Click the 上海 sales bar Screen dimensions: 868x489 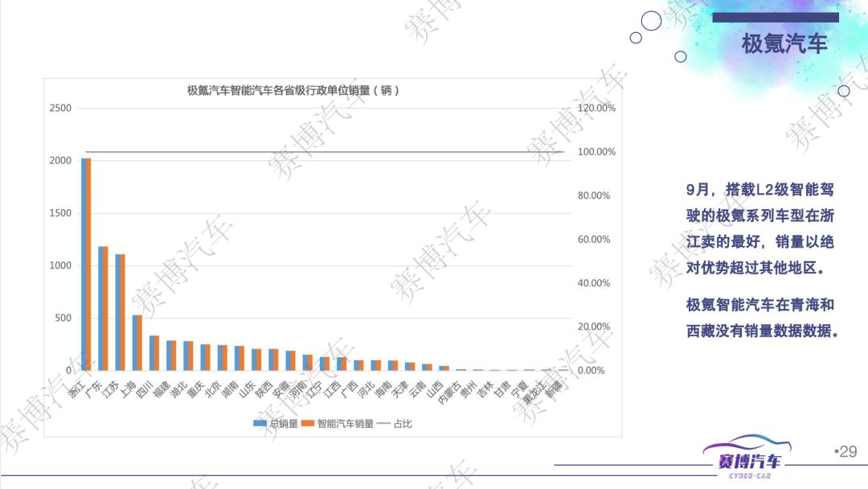[137, 343]
